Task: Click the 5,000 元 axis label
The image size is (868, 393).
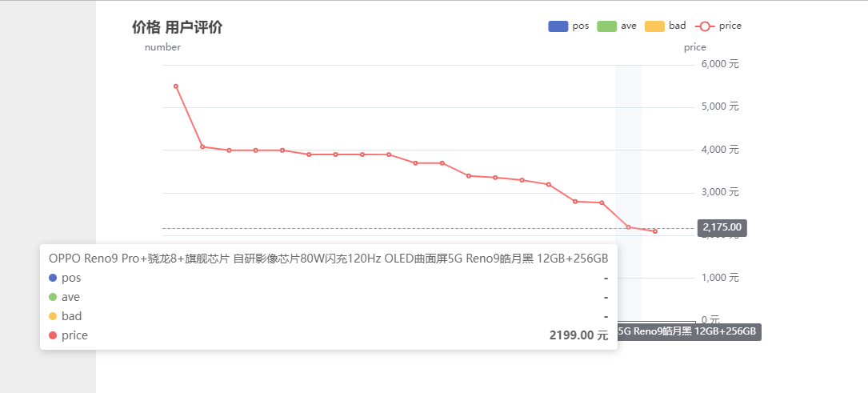Action: pyautogui.click(x=720, y=106)
